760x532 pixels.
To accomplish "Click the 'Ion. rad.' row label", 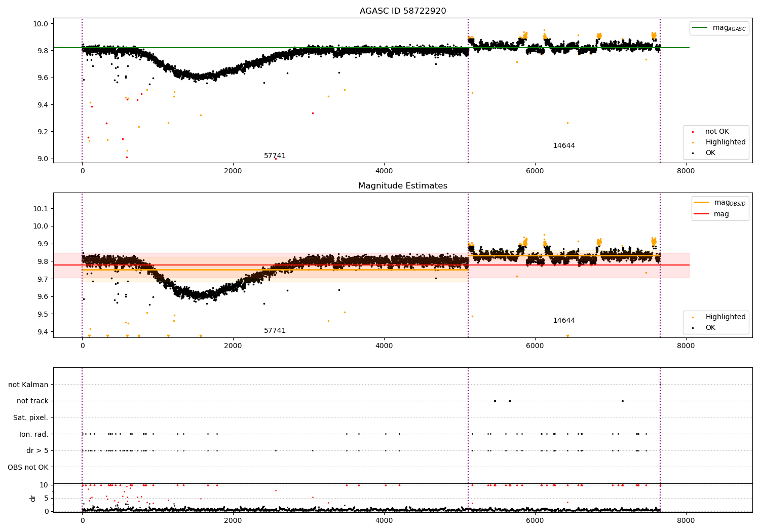I will point(34,434).
